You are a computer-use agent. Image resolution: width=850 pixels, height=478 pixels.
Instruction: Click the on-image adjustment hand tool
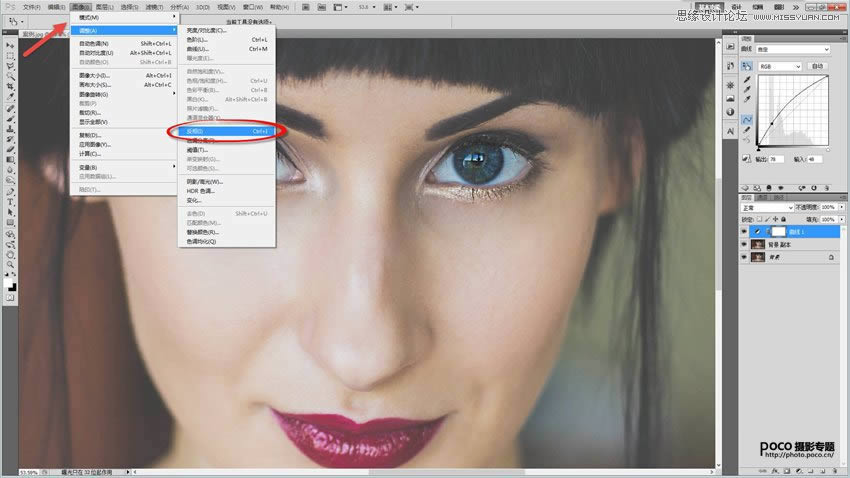click(746, 66)
